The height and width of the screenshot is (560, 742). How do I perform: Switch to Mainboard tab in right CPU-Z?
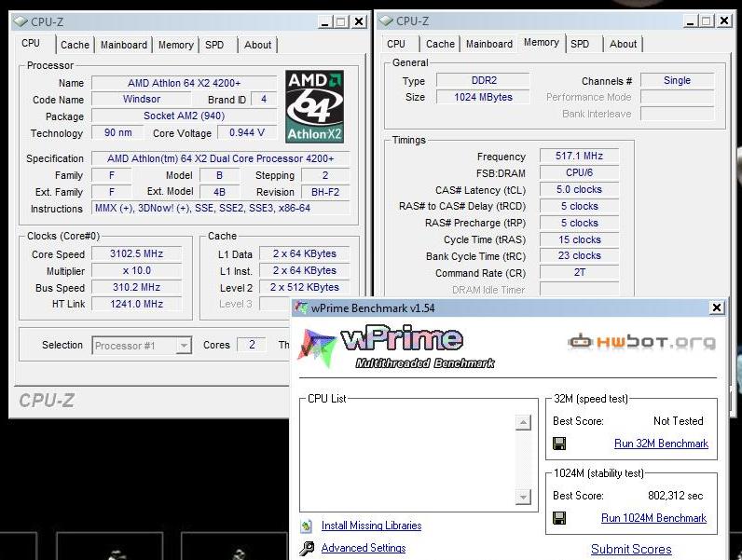click(x=488, y=44)
